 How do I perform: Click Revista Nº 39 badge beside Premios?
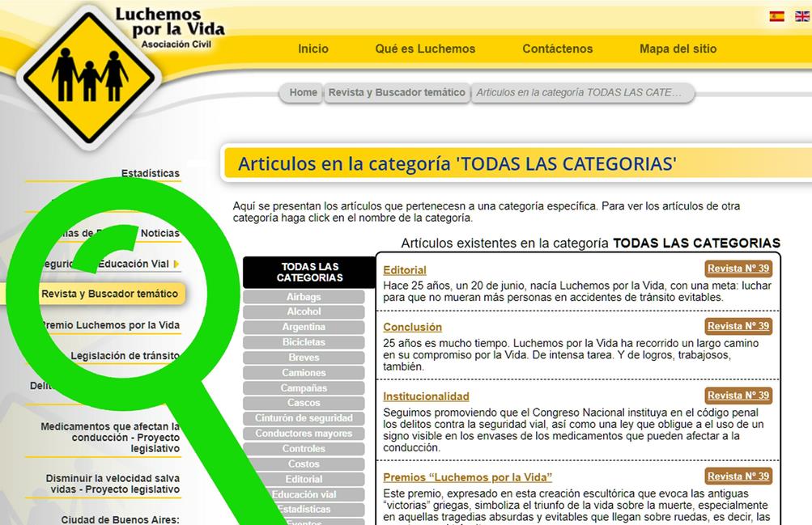click(738, 476)
